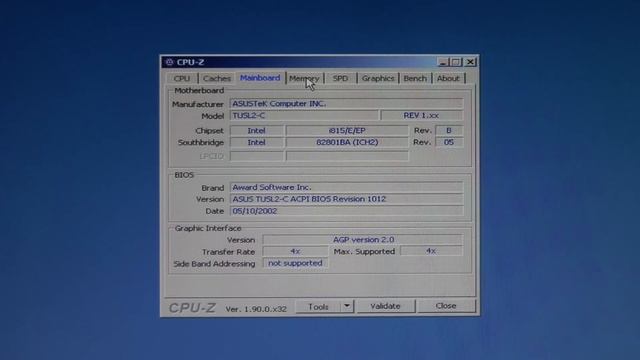The width and height of the screenshot is (640, 360).
Task: Open the Memory tab
Action: coord(304,78)
